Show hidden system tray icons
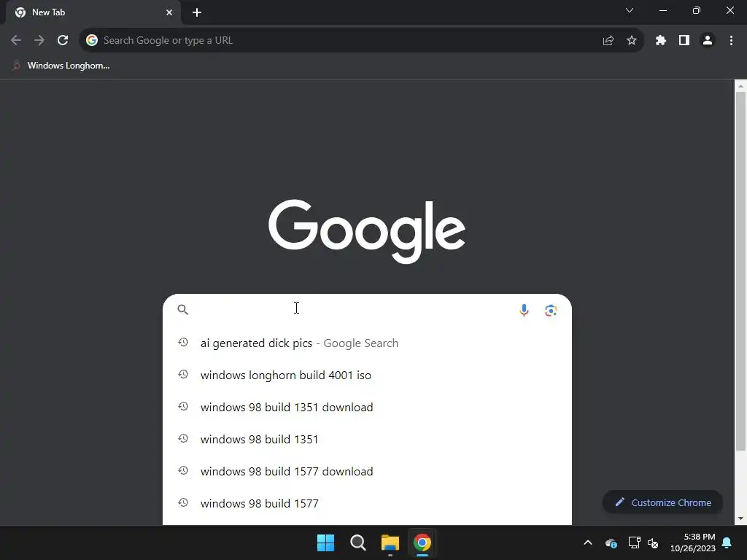 pos(588,542)
